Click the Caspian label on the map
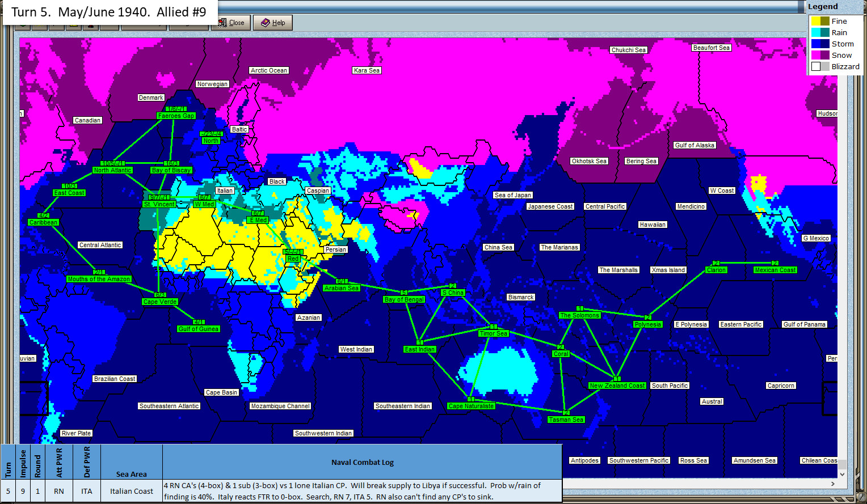Image resolution: width=867 pixels, height=504 pixels. tap(318, 190)
